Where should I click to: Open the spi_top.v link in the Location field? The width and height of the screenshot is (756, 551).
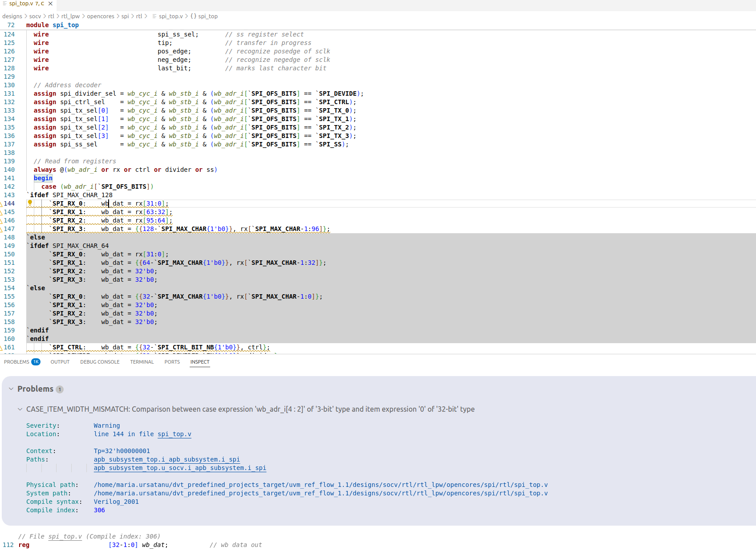click(174, 434)
